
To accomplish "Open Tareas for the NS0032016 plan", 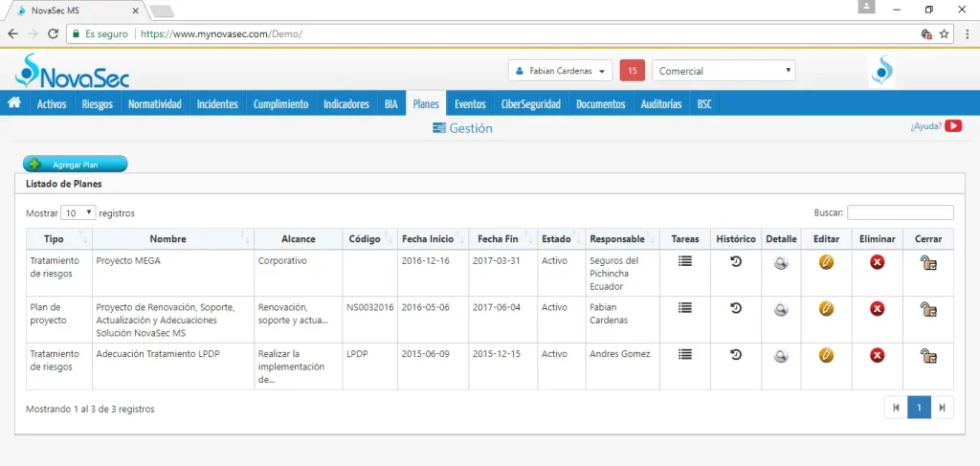I will coord(685,308).
